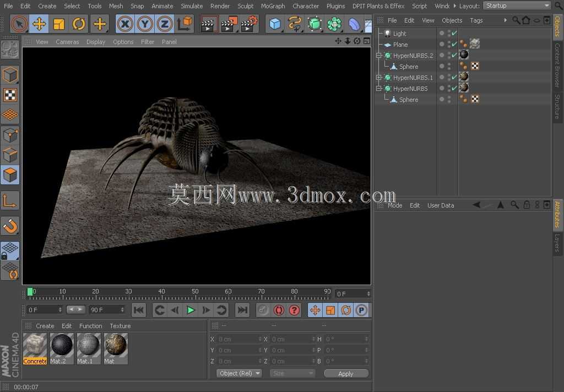Open the Object (Rel) coordinate dropdown

click(239, 373)
